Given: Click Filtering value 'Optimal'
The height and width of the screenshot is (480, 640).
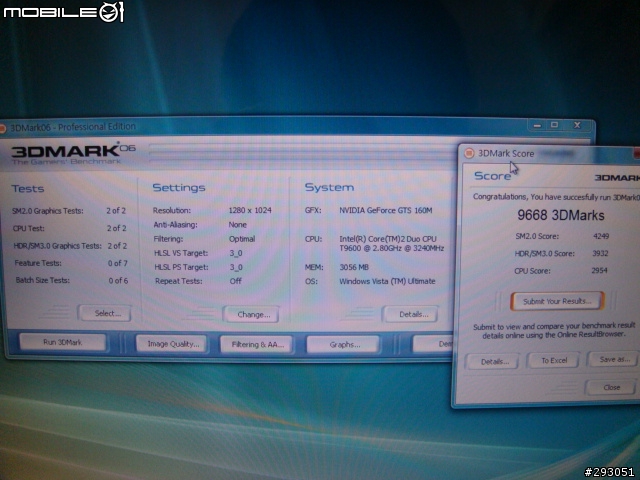Looking at the screenshot, I should coord(242,239).
